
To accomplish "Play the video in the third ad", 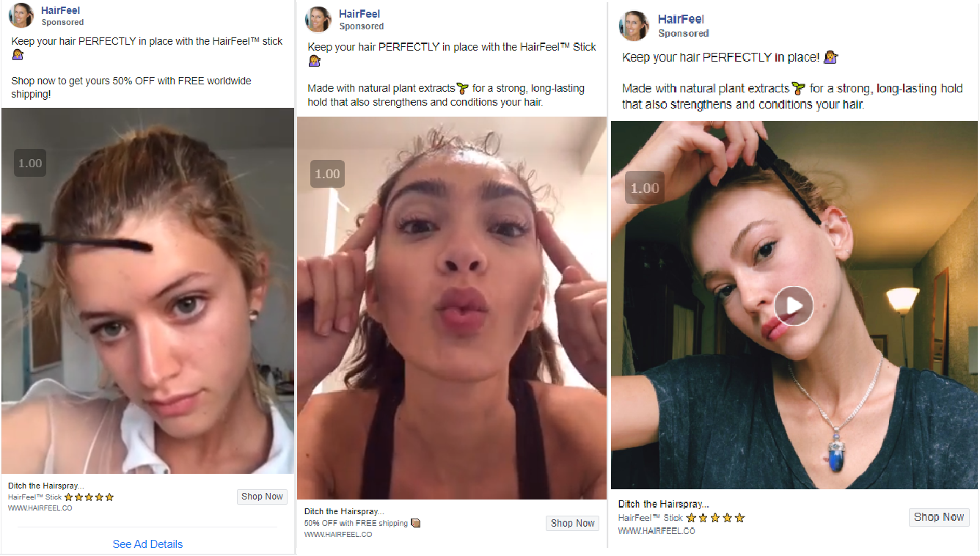I will 794,305.
